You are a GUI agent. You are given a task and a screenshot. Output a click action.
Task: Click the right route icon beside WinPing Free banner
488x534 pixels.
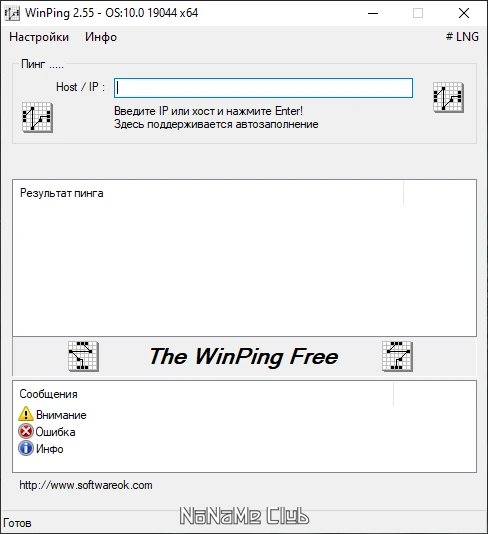tap(397, 356)
